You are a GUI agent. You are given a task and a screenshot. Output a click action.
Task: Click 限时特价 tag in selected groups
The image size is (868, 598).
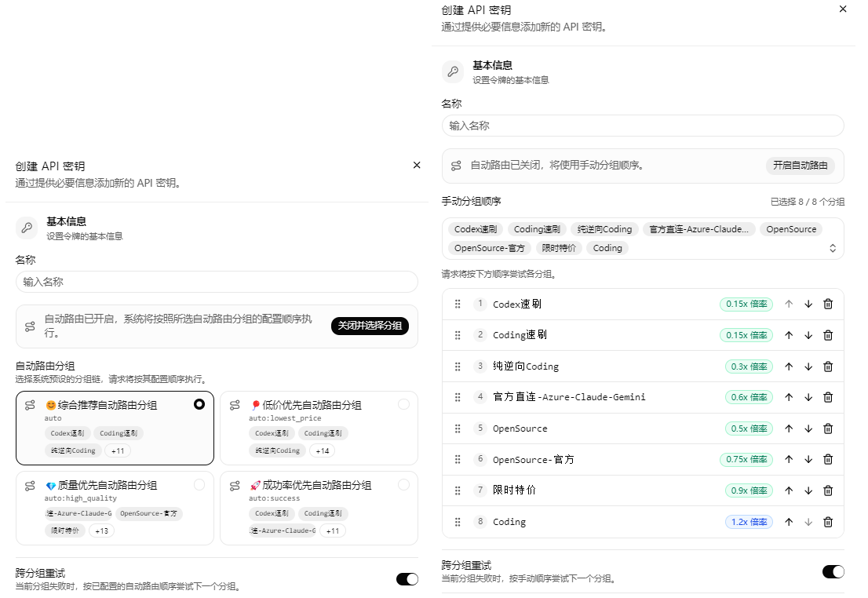click(559, 248)
